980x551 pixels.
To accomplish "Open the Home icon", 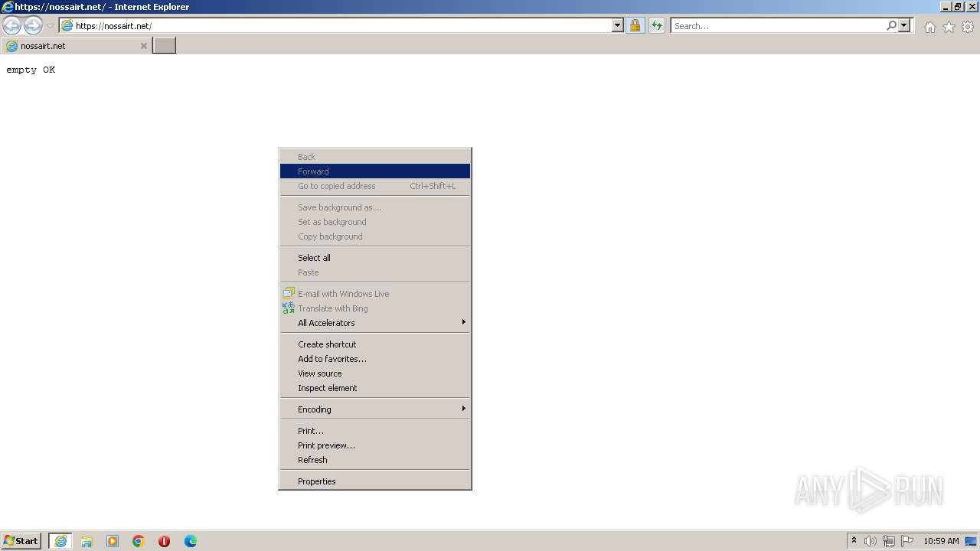I will click(929, 27).
